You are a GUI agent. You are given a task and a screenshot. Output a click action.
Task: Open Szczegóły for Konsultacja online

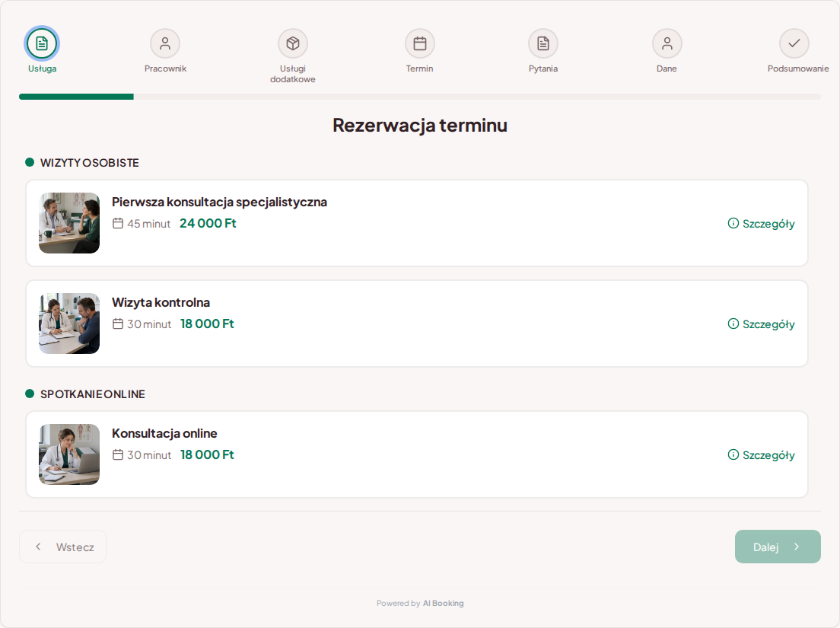761,455
